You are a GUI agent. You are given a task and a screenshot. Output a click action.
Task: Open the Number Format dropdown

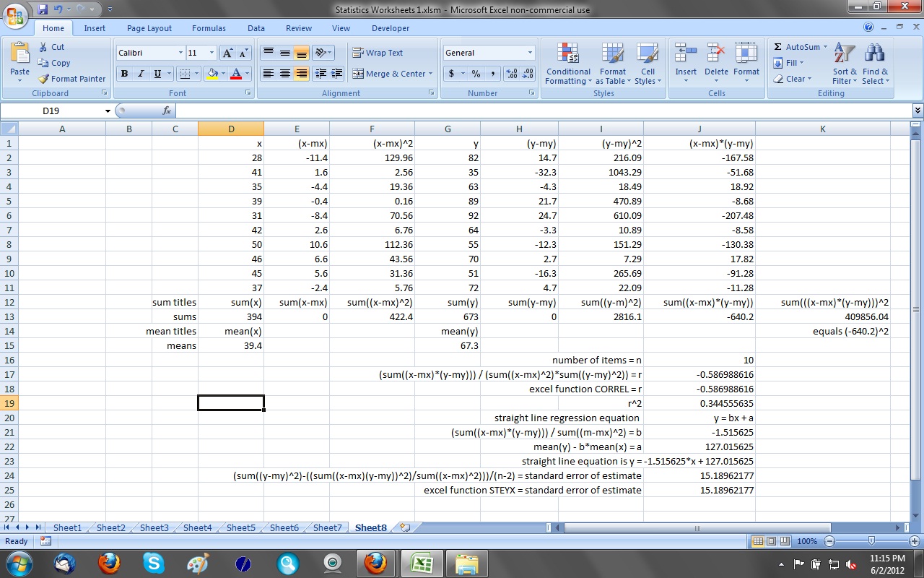[530, 53]
